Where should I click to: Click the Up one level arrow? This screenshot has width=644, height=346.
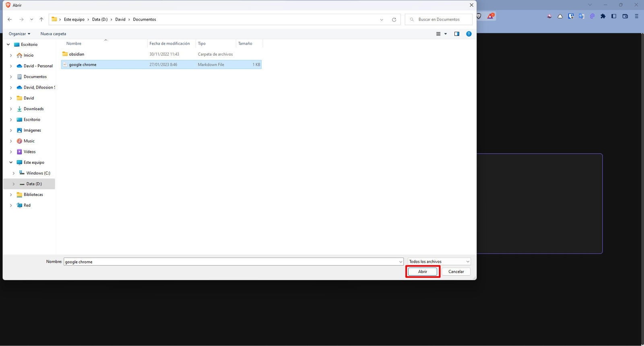tap(41, 19)
